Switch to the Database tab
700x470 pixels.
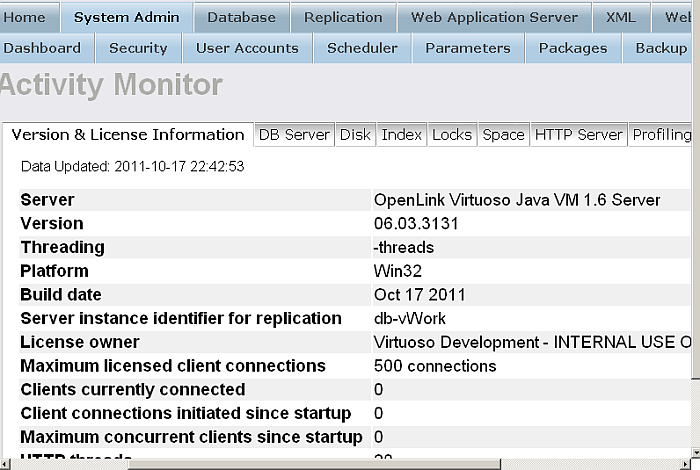tap(242, 17)
